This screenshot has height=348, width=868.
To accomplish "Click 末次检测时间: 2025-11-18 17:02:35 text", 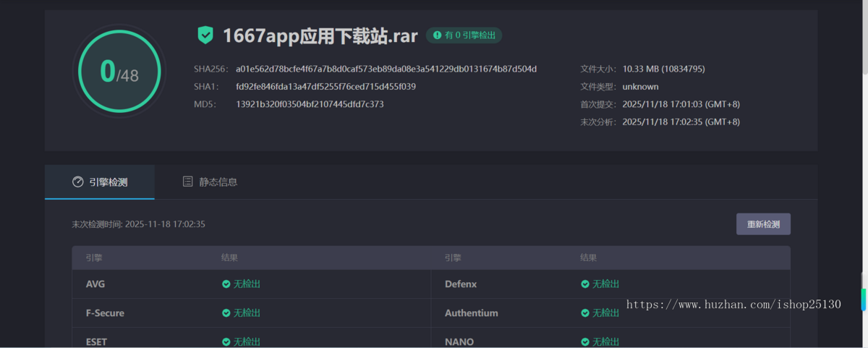I will 138,224.
